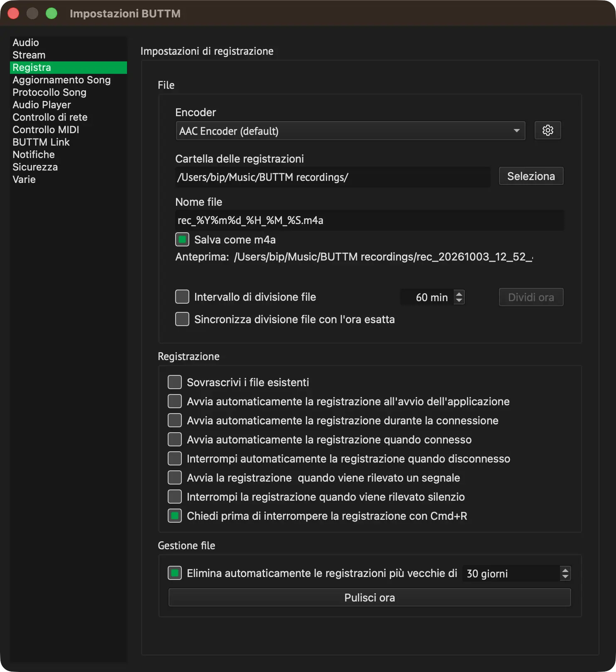Click the Dividi ora button
Image resolution: width=616 pixels, height=672 pixels.
pos(531,297)
